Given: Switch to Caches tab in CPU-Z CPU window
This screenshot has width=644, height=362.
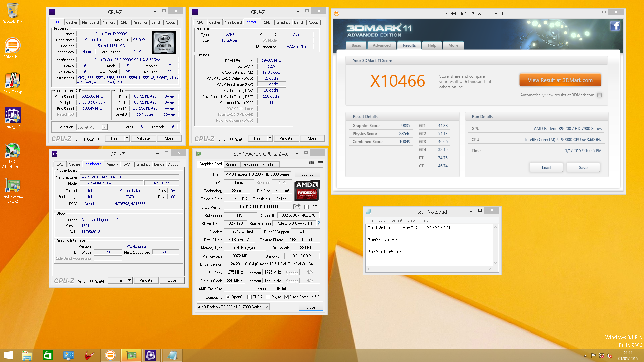Looking at the screenshot, I should 72,22.
